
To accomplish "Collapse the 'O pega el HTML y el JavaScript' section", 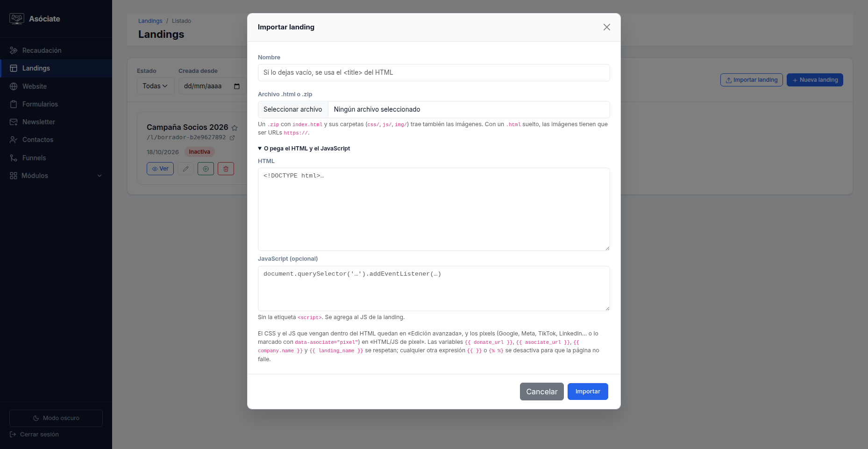I will click(x=304, y=149).
